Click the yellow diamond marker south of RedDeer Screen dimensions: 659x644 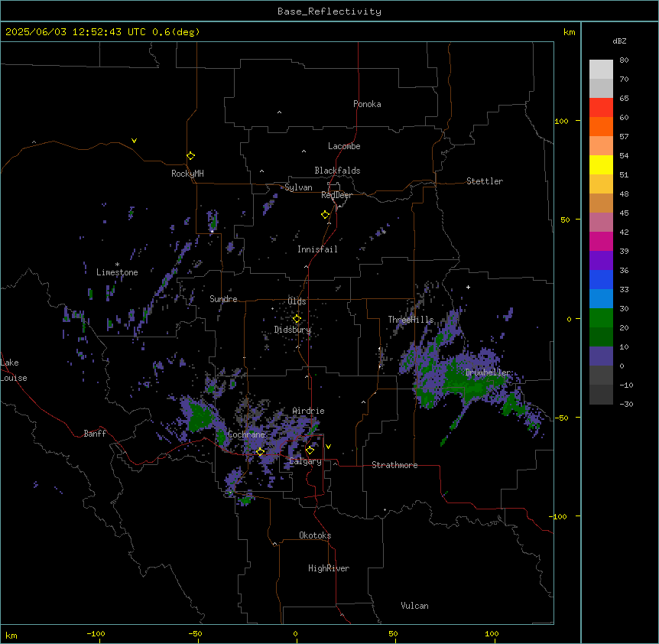[326, 215]
